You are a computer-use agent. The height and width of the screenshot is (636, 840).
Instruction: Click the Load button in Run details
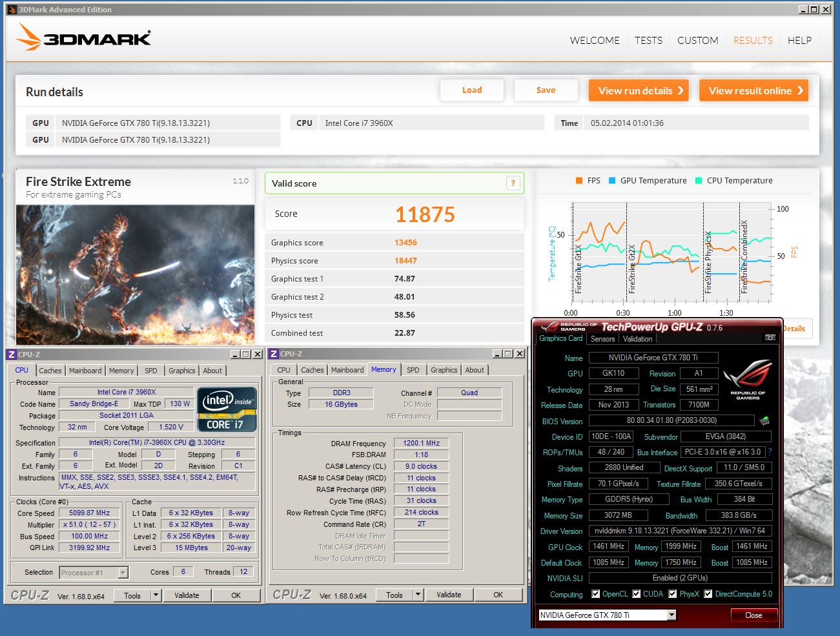pyautogui.click(x=472, y=90)
